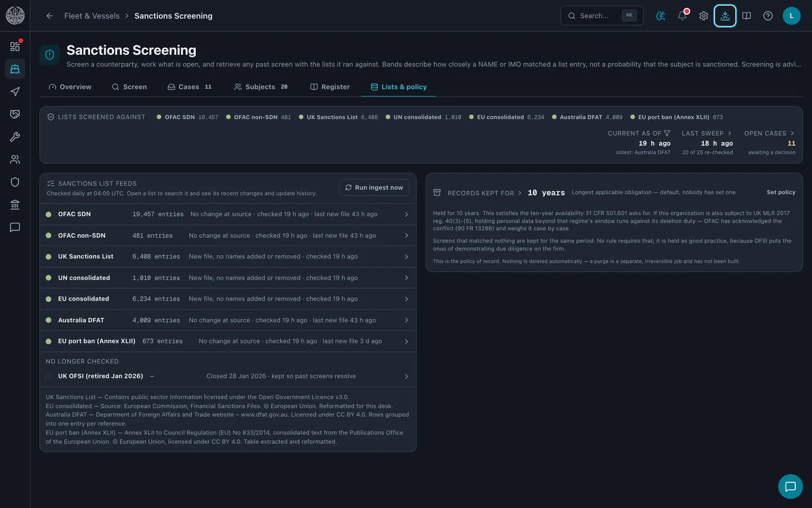812x508 pixels.
Task: Expand UK OFSI retired list row
Action: tap(228, 376)
